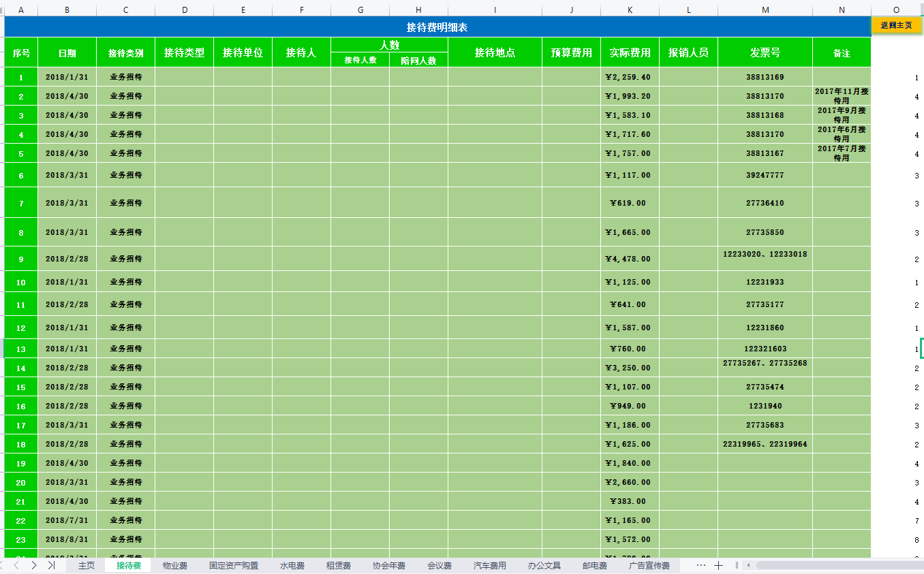Click the cell with amount ¥4,478.00
Viewport: 924px width, 574px height.
coord(630,259)
